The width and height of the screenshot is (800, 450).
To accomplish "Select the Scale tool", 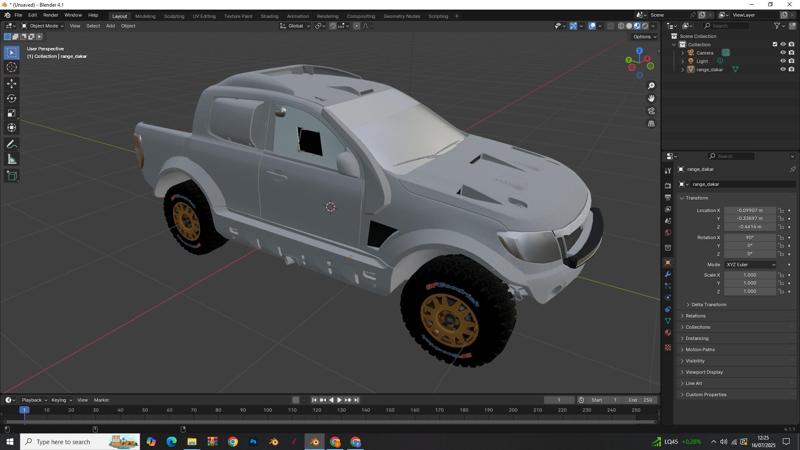I will (x=11, y=113).
